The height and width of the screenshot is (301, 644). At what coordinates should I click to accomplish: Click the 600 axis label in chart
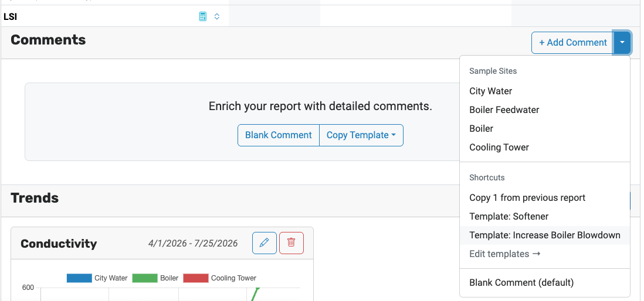28,288
